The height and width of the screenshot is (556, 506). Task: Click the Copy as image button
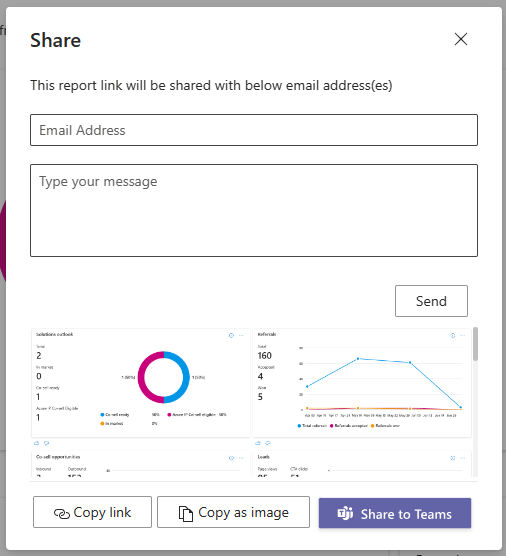click(x=233, y=512)
